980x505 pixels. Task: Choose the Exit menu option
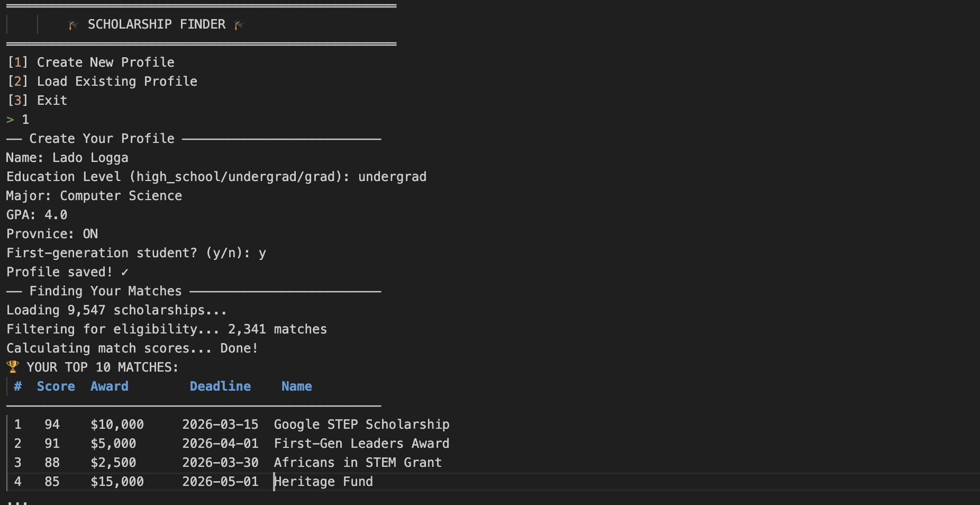[52, 101]
